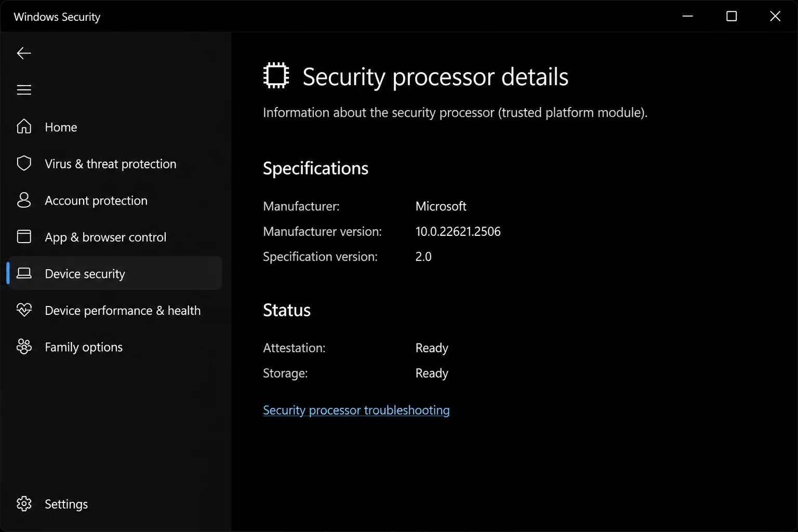The width and height of the screenshot is (798, 532).
Task: Click the Device security laptop icon
Action: point(24,273)
